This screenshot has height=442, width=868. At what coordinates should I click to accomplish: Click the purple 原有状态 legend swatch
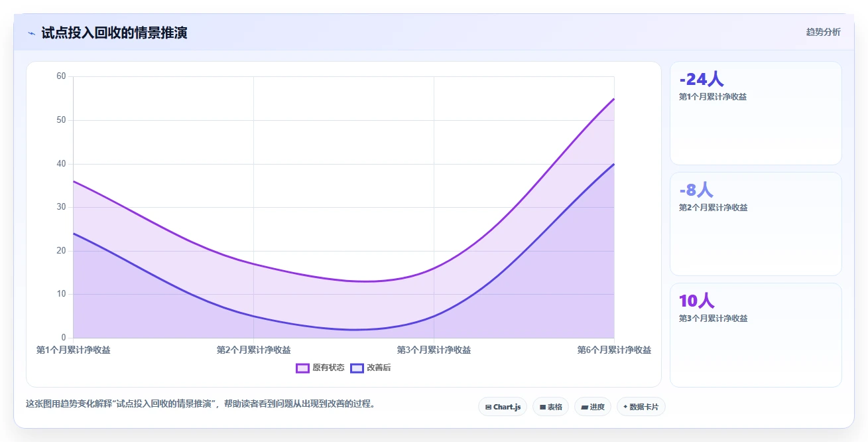302,368
